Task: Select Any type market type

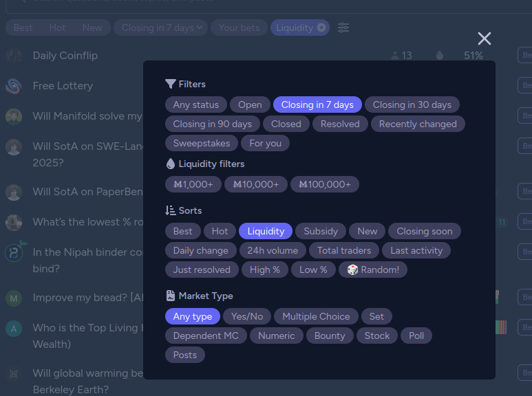Action: 193,317
